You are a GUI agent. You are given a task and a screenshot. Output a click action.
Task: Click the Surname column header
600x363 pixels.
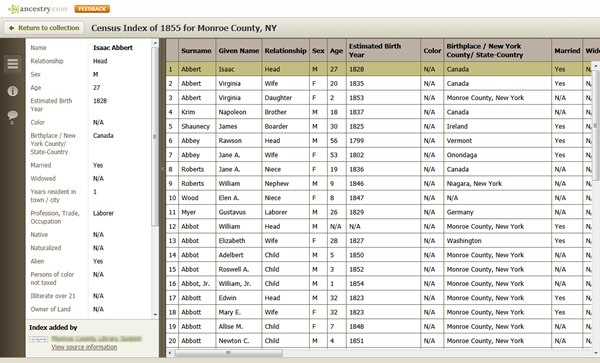pyautogui.click(x=196, y=50)
